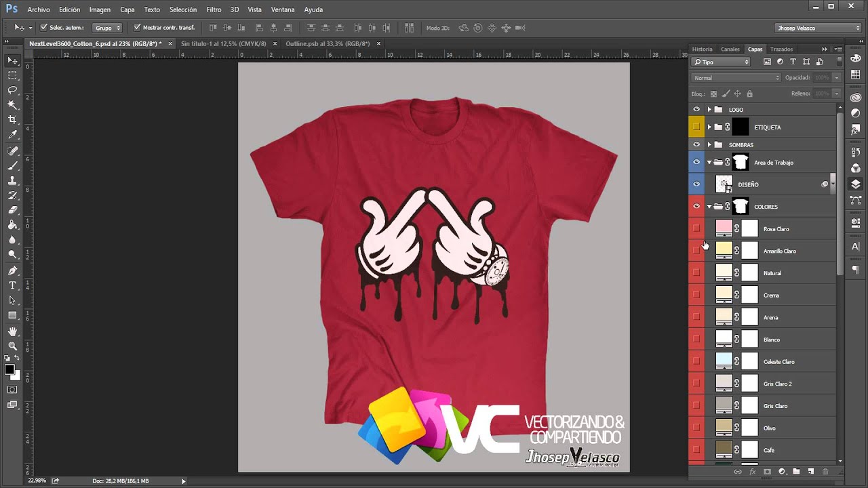Collapse the COLORES group
Image resolution: width=868 pixels, height=488 pixels.
coord(709,206)
